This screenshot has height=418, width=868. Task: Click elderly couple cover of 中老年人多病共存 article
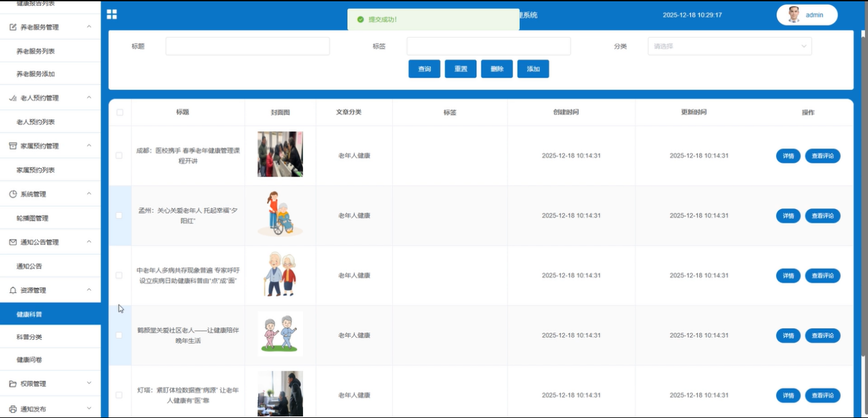[280, 274]
